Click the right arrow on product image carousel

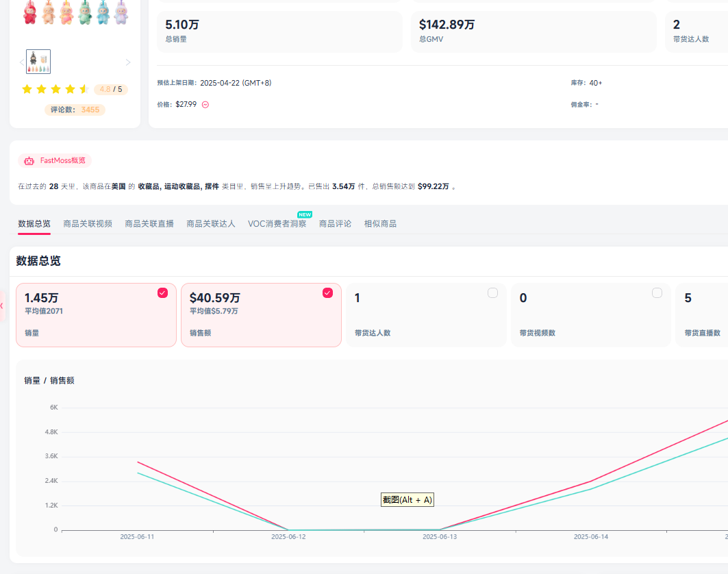point(127,62)
